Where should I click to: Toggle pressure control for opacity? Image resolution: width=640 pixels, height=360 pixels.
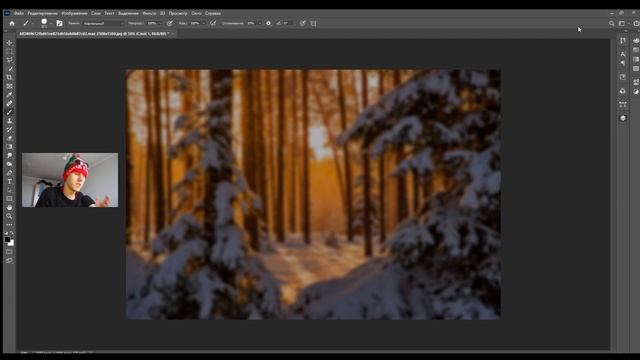coord(170,23)
